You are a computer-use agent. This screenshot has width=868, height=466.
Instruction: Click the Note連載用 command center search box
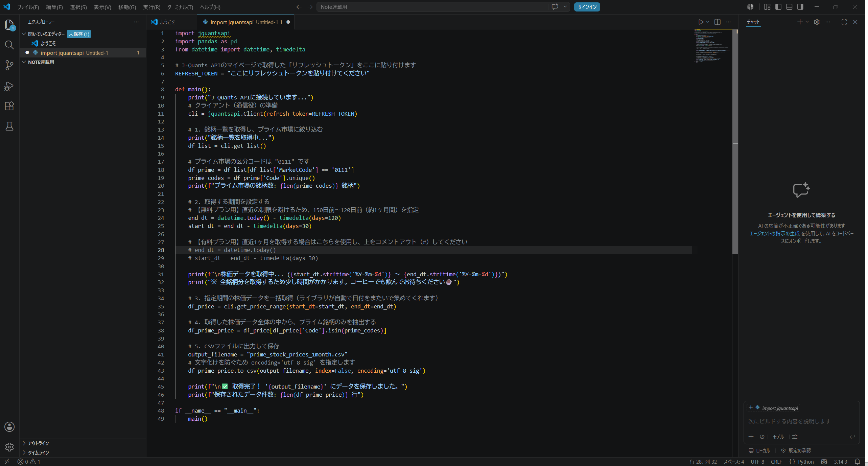coord(433,7)
